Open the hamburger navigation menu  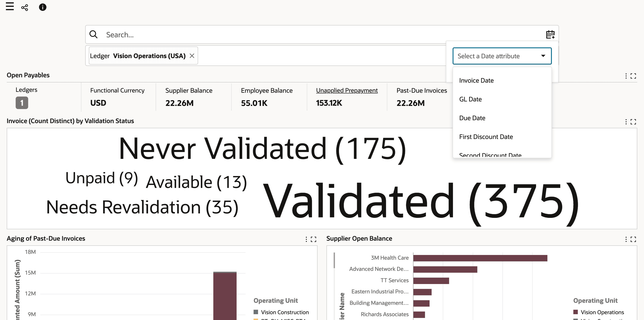10,6
